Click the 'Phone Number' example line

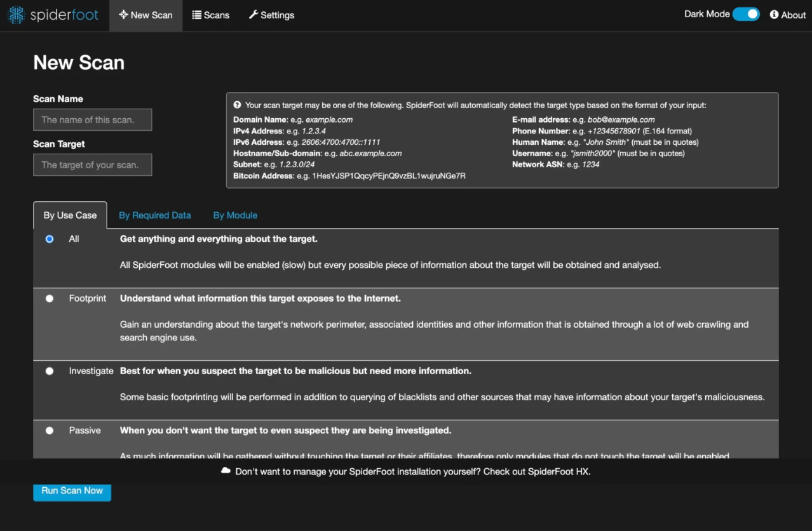[602, 131]
